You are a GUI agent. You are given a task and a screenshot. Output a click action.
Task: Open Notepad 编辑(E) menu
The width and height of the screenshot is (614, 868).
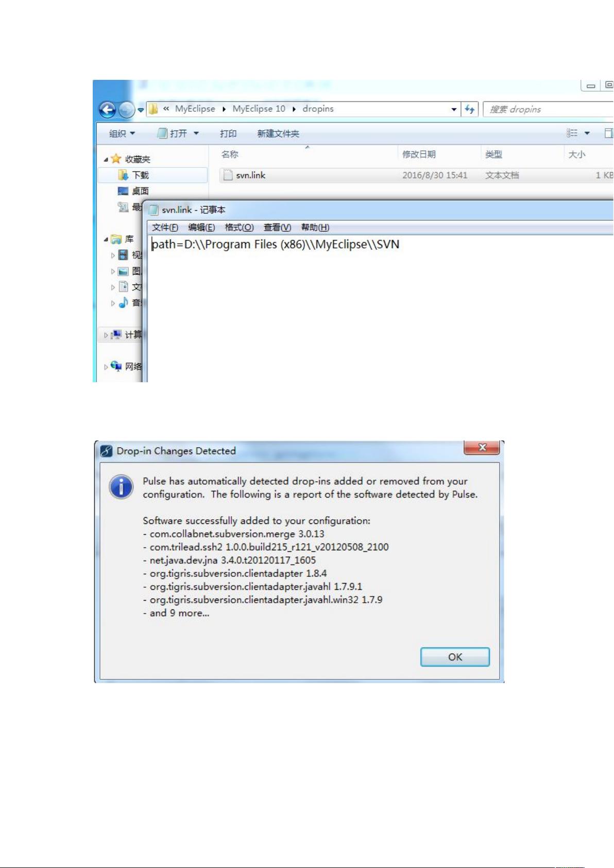tap(201, 227)
